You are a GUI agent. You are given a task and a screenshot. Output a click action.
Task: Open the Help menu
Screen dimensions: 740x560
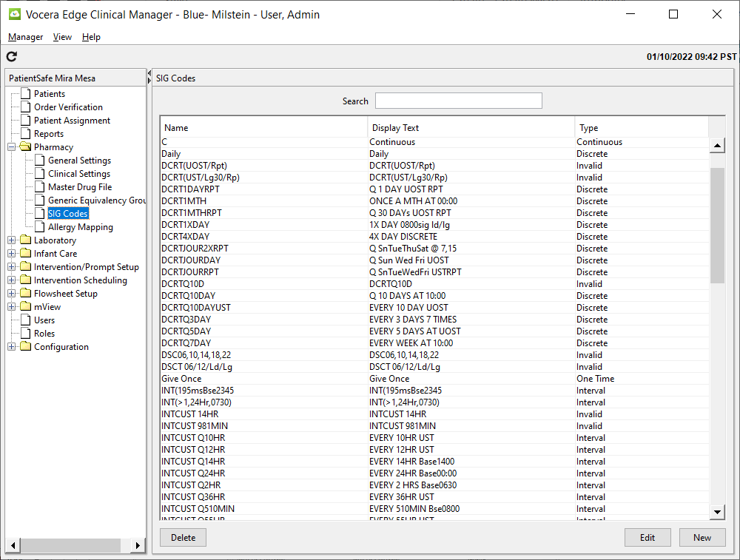[x=91, y=37]
